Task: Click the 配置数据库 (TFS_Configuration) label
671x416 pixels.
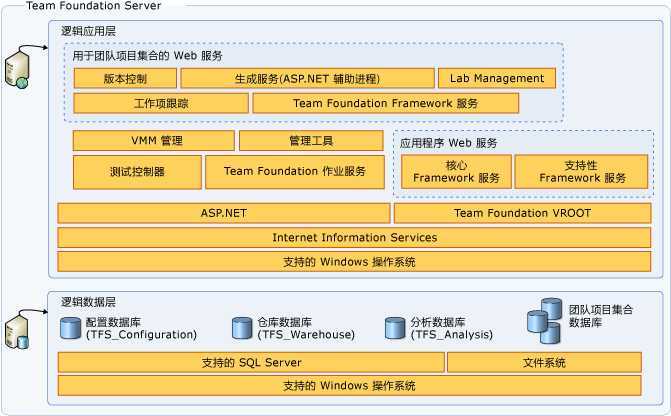Action: 141,328
